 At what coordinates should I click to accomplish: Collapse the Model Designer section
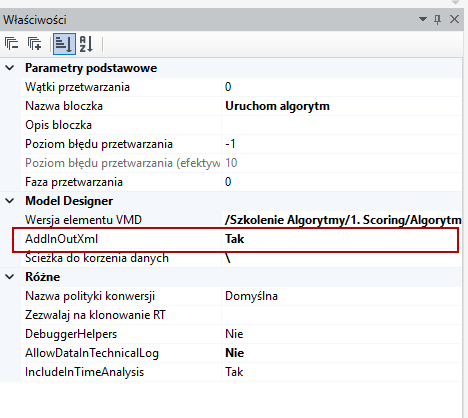(x=10, y=201)
